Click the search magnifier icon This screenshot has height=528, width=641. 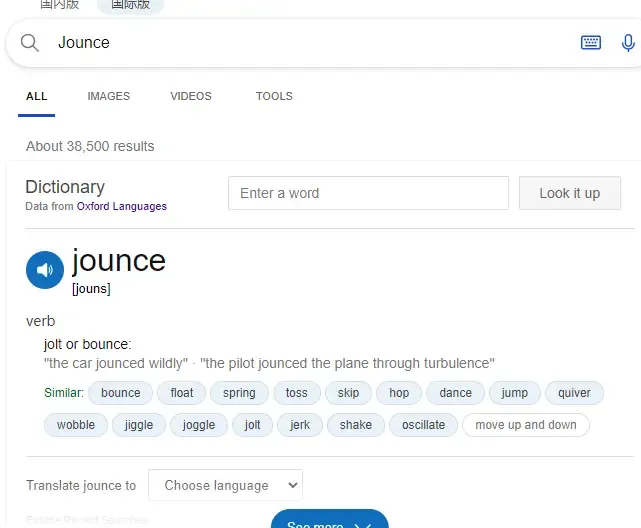coord(30,43)
